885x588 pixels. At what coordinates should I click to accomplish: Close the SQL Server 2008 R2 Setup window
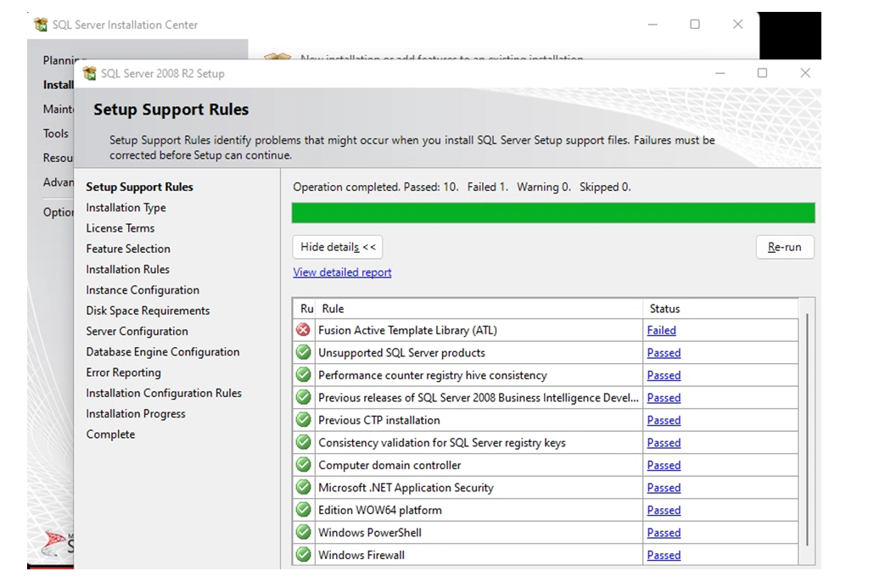[805, 73]
